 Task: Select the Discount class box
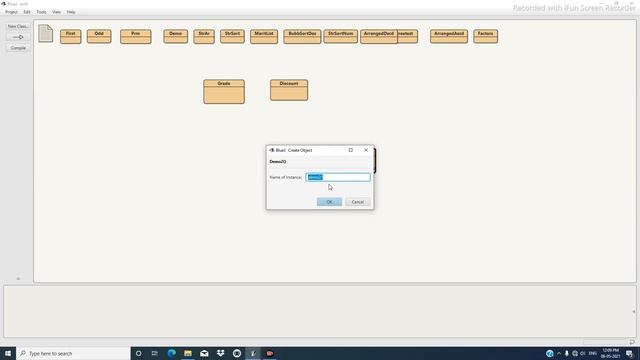[x=289, y=90]
